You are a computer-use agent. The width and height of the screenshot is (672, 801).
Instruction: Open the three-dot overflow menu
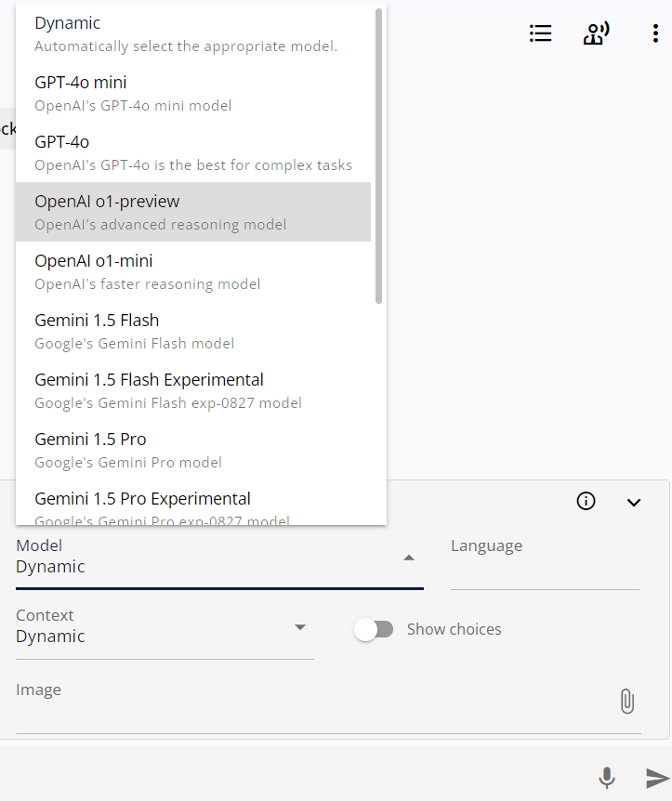tap(656, 33)
